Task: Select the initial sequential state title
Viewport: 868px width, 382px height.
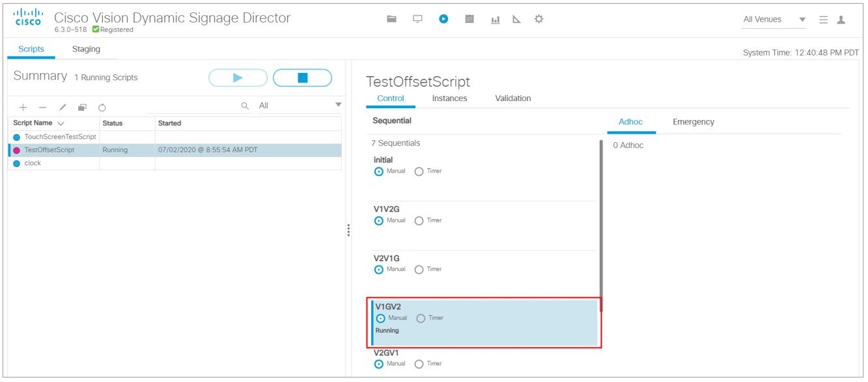Action: (383, 160)
